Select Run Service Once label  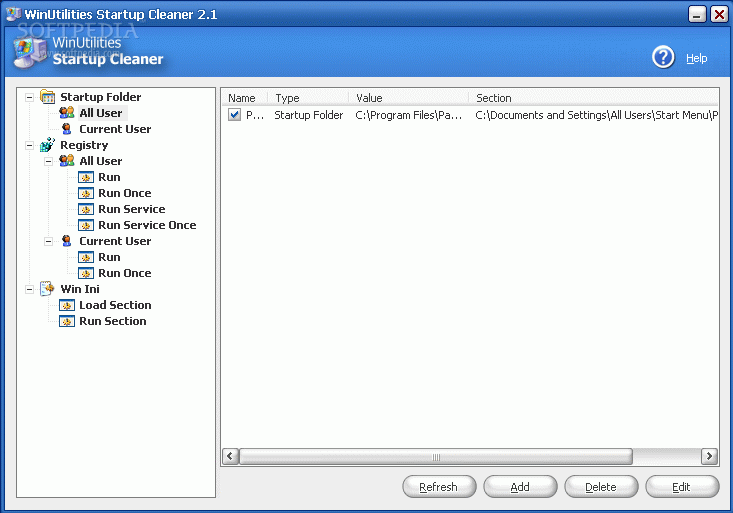tap(147, 225)
